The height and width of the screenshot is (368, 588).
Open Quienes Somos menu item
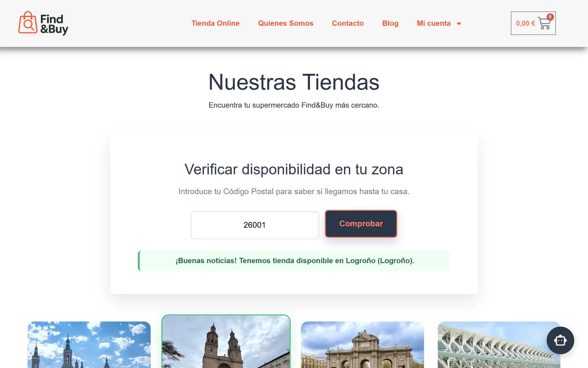coord(285,23)
